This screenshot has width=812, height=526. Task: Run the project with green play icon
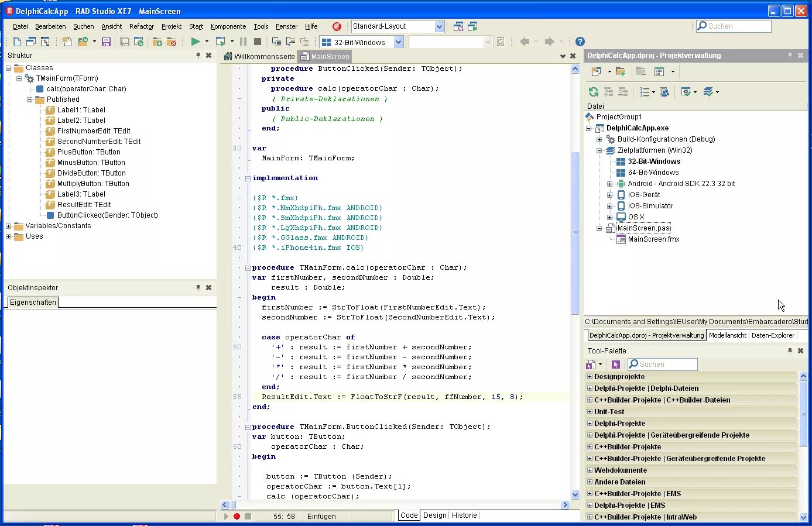(196, 42)
